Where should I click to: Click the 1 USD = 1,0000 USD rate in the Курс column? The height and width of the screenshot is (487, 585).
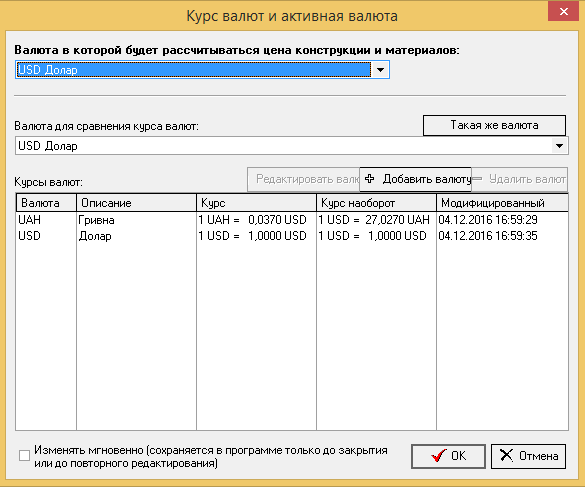(252, 236)
